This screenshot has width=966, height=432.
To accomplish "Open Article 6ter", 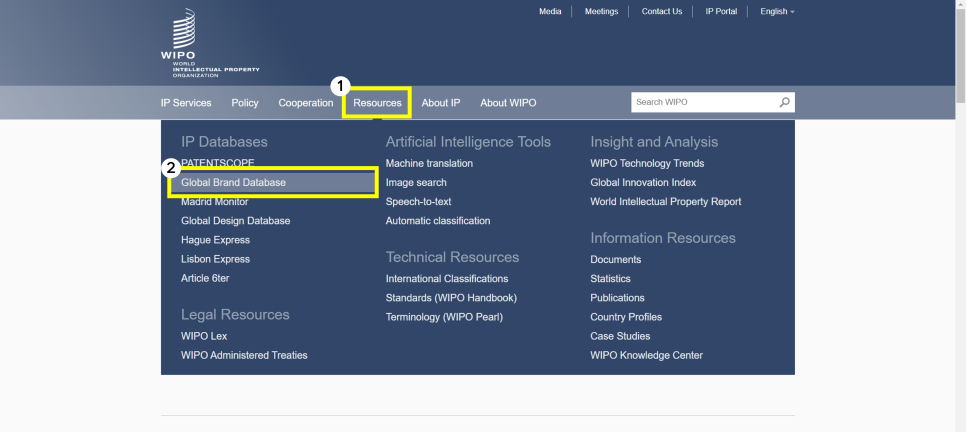I will [205, 278].
